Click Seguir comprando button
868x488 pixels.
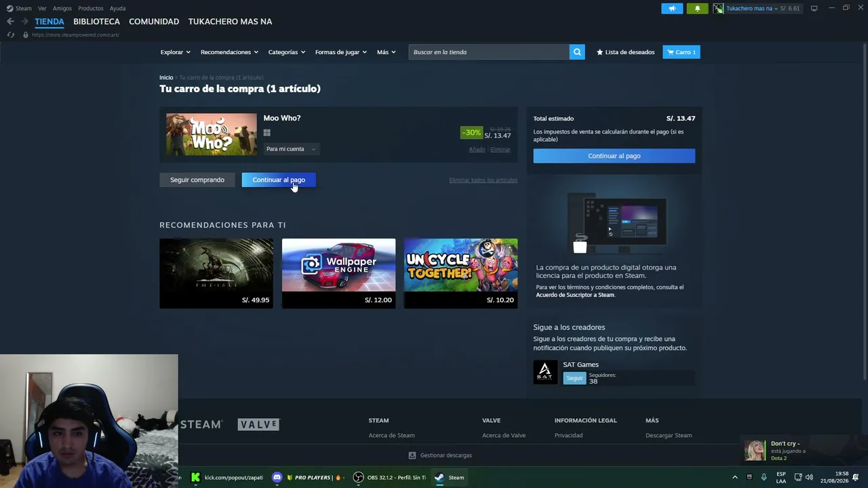[197, 180]
